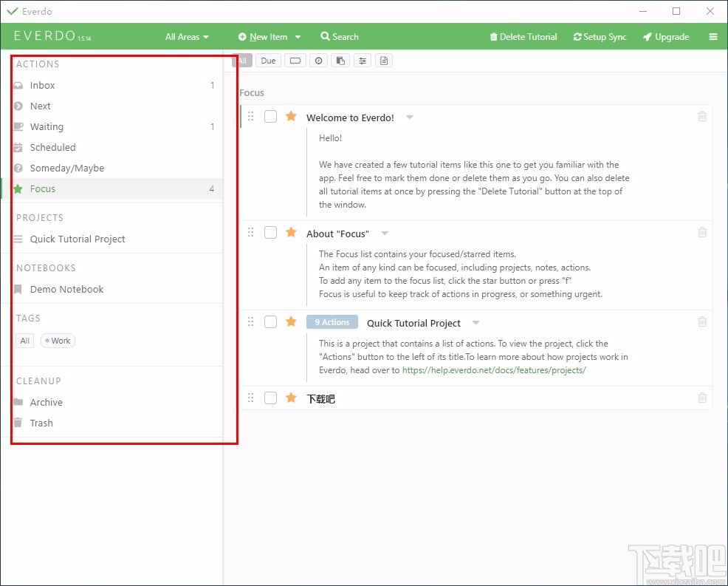Screen dimensions: 728x586
Task: Delete the About "Focus" item
Action: point(702,232)
